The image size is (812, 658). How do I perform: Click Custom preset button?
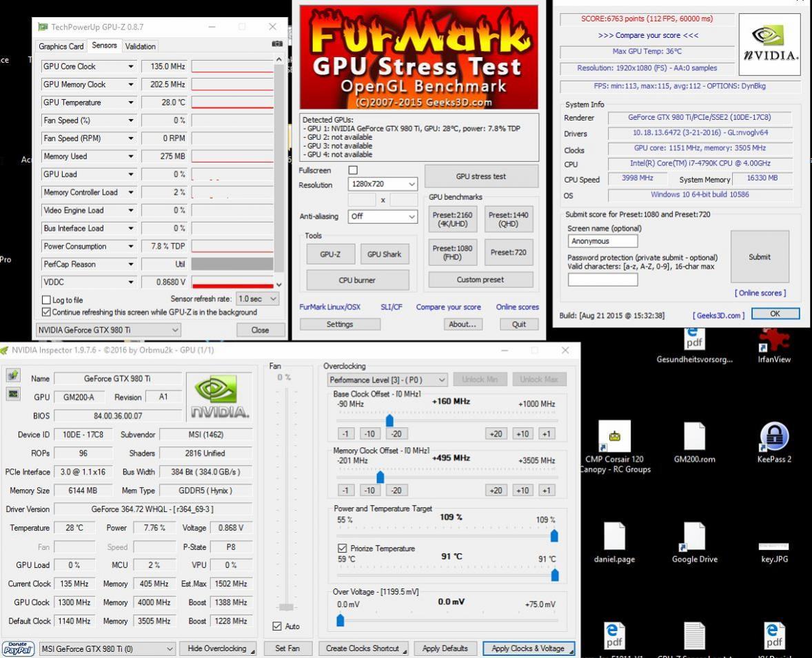coord(480,280)
